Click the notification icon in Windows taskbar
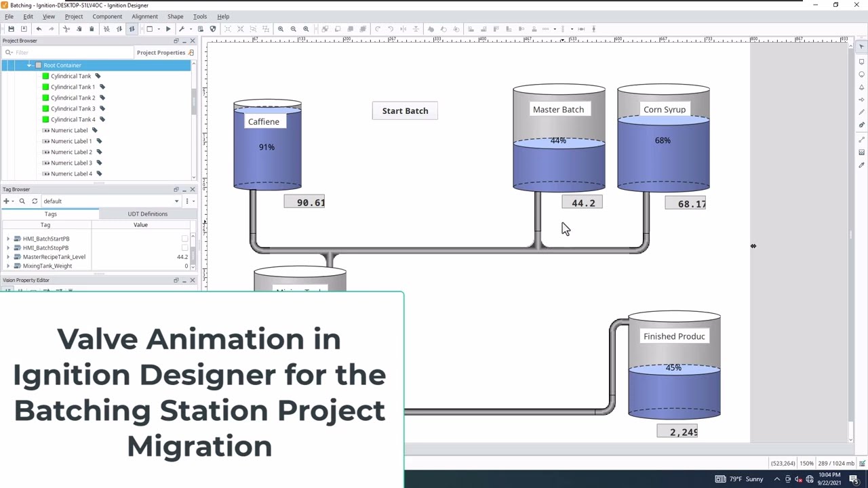868x488 pixels. pyautogui.click(x=854, y=479)
